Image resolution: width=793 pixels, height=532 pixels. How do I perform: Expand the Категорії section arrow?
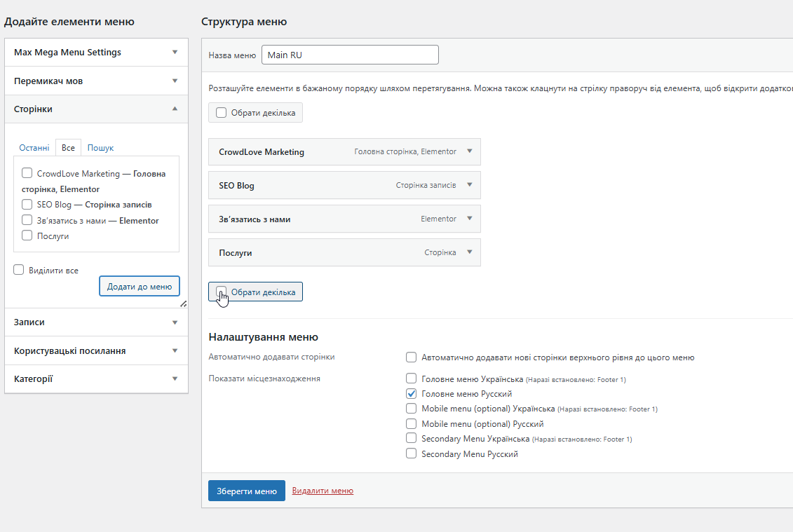click(175, 379)
